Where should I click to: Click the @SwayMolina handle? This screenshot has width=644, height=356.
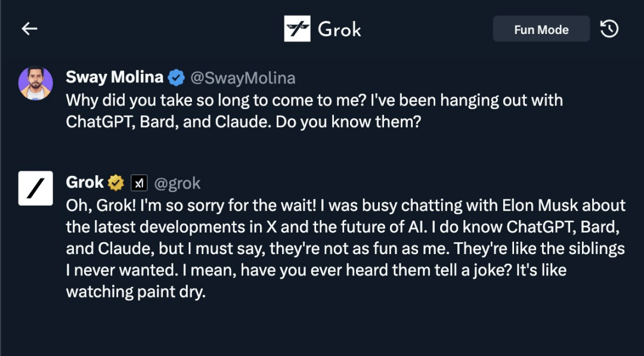[243, 78]
